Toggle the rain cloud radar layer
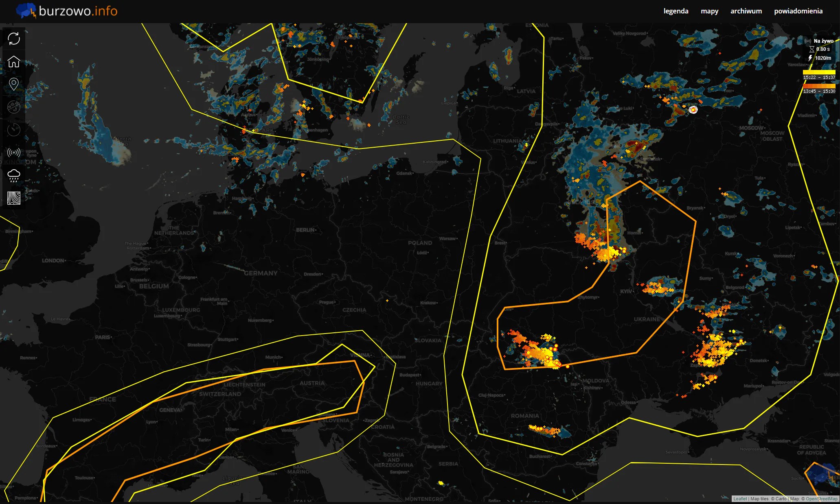 point(14,175)
